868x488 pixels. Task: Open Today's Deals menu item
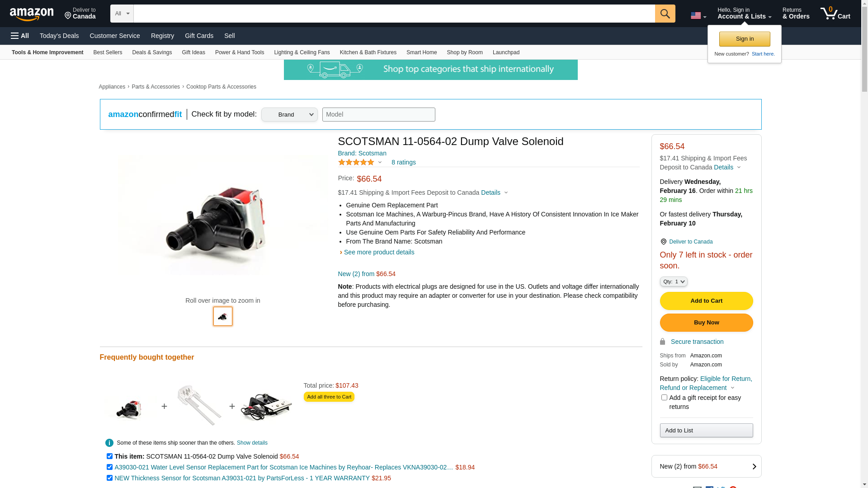click(59, 36)
